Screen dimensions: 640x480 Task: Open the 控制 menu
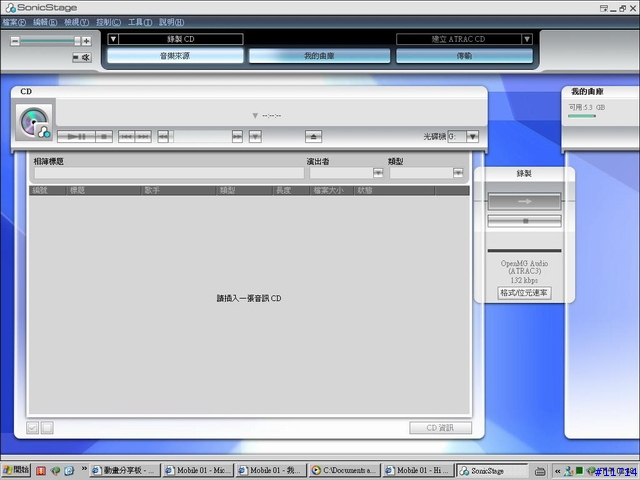[x=108, y=22]
